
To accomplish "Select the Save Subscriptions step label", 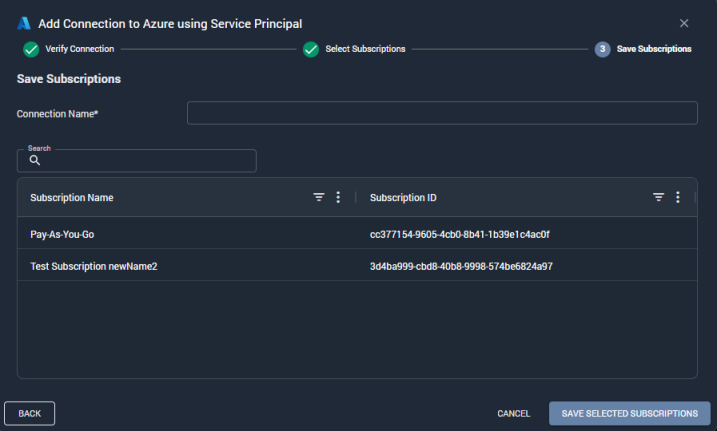I will [654, 49].
